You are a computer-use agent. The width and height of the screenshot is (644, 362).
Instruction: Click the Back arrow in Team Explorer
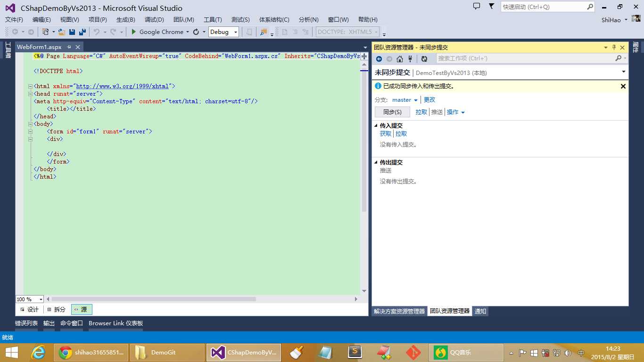(x=379, y=59)
